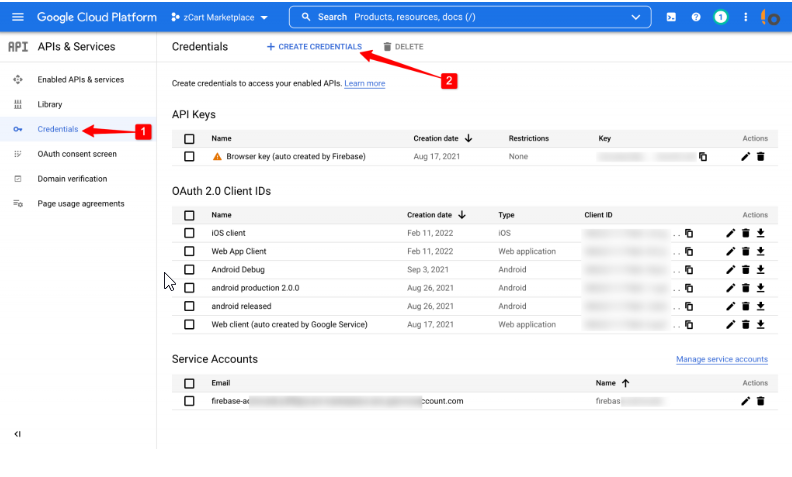Tick the firebase service account checkbox
The width and height of the screenshot is (792, 477).
click(189, 401)
